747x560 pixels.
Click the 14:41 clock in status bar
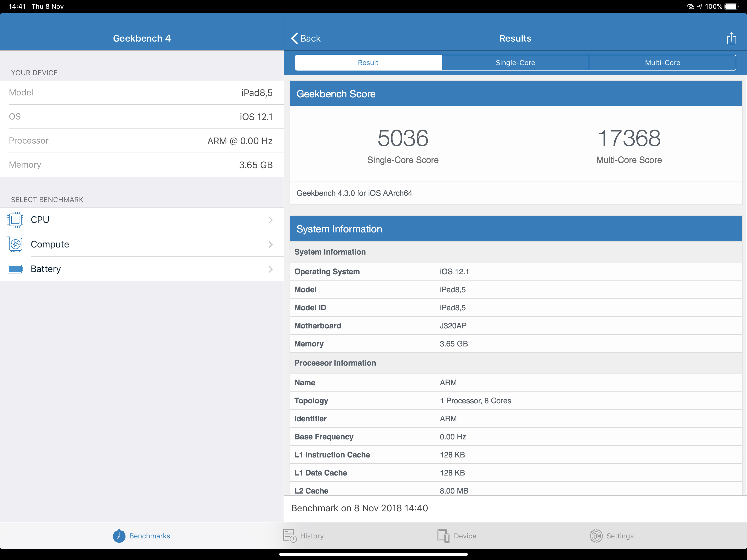(17, 6)
